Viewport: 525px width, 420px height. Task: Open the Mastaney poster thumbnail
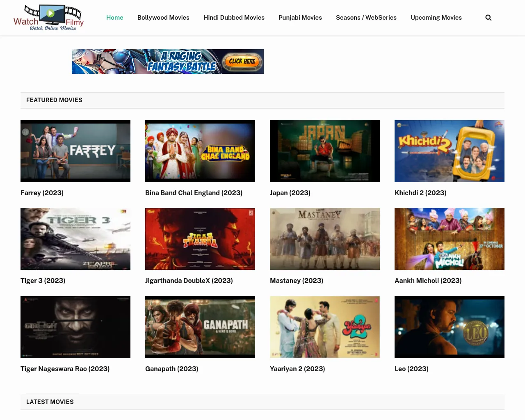325,239
